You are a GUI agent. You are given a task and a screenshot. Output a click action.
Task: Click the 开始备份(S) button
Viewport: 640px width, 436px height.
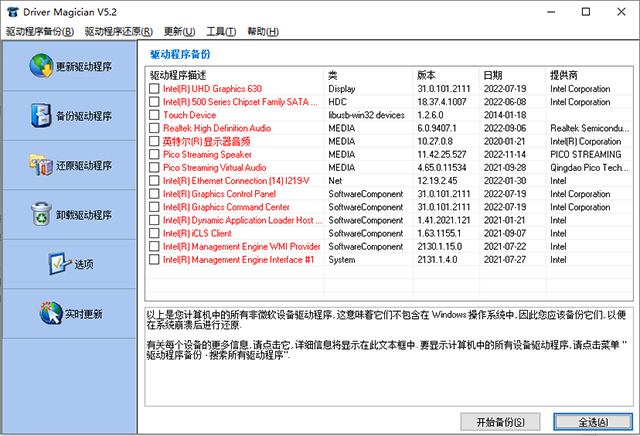click(x=500, y=422)
